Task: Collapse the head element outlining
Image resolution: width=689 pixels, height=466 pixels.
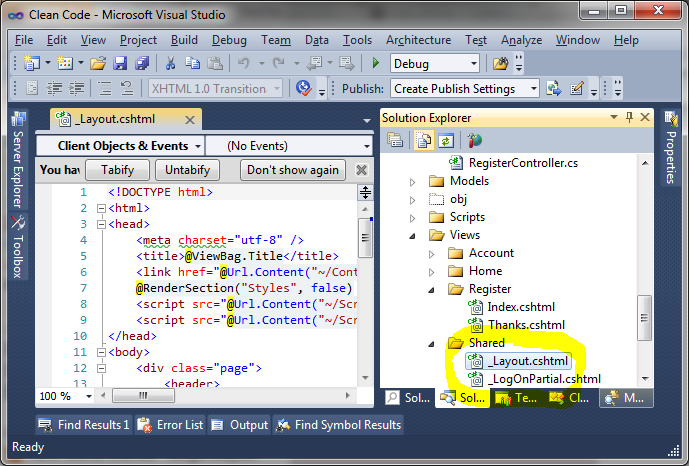Action: (101, 224)
